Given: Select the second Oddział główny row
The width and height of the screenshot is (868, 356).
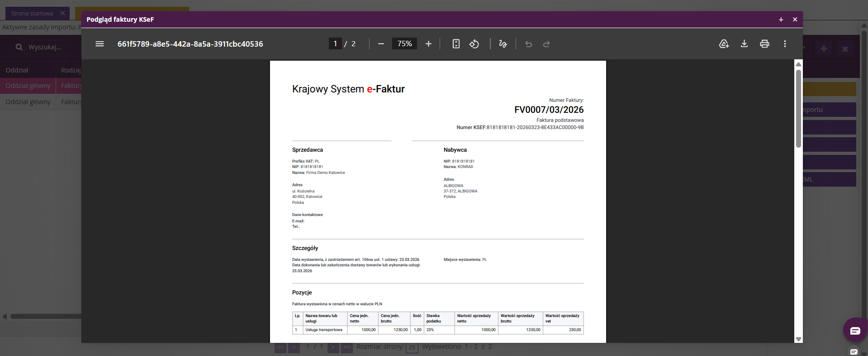Looking at the screenshot, I should coord(28,102).
